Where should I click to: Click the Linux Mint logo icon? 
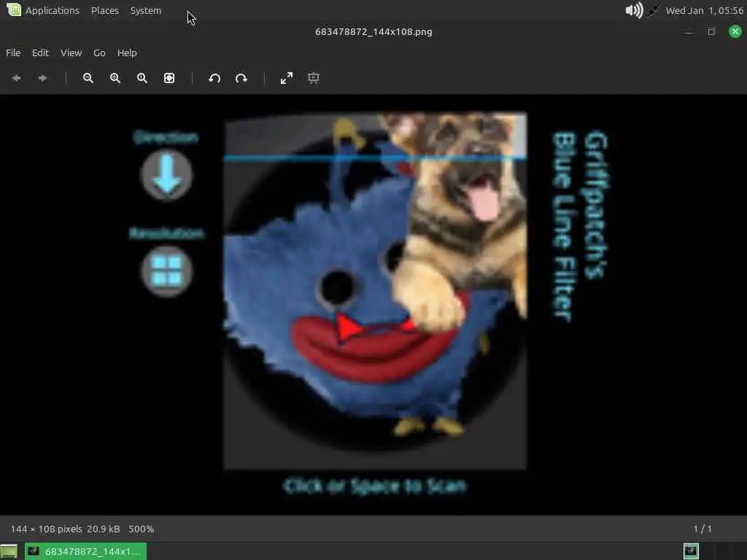[14, 9]
